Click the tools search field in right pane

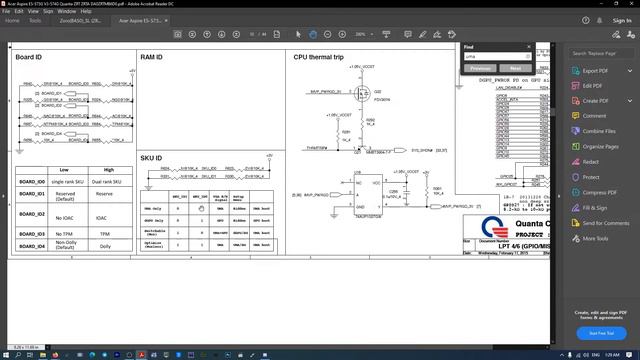pos(601,53)
